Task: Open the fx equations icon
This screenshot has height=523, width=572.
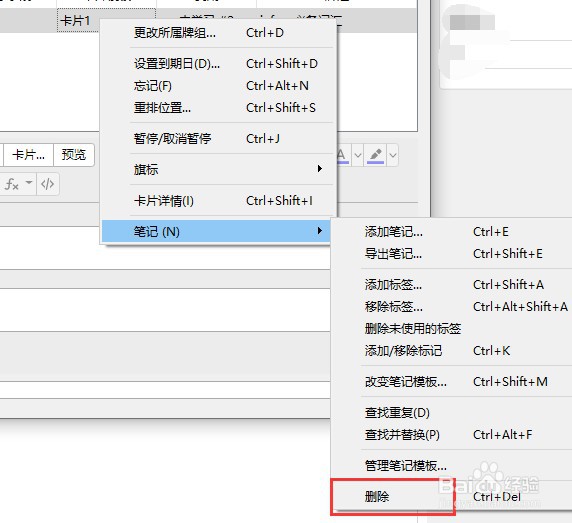Action: pyautogui.click(x=12, y=184)
